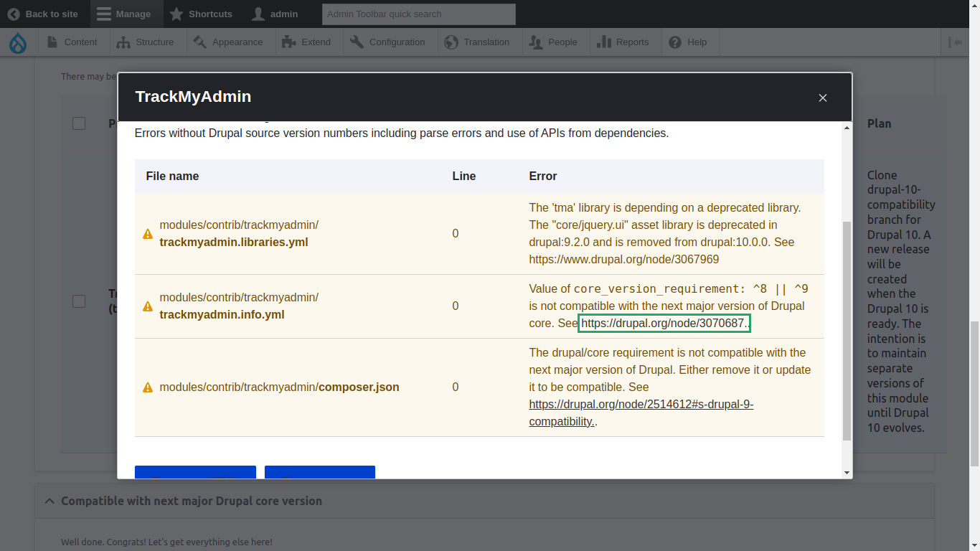980x551 pixels.
Task: Click warning icon for composer.json row
Action: [x=148, y=387]
